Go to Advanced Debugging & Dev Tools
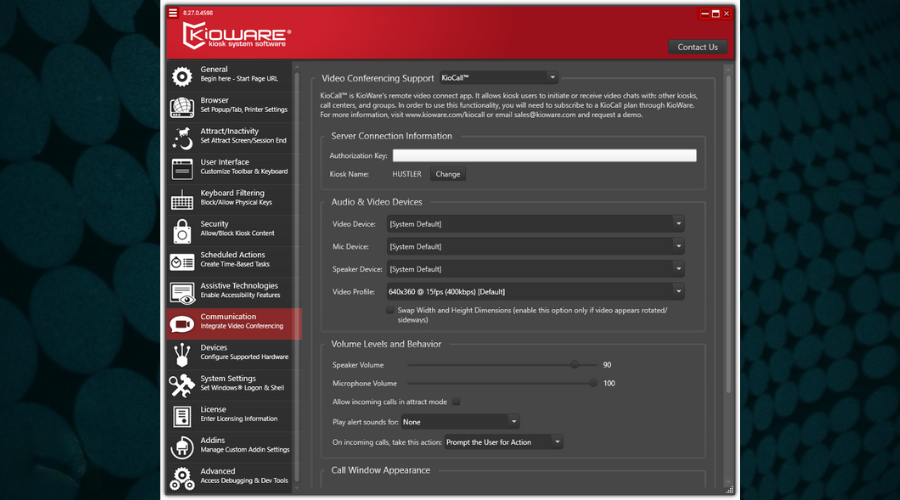The height and width of the screenshot is (500, 900). click(234, 476)
